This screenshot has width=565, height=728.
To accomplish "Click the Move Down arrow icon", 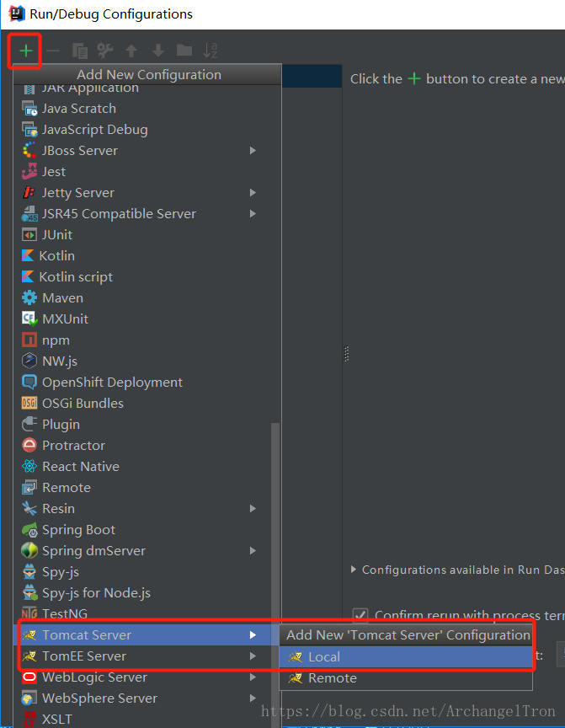I will (158, 51).
